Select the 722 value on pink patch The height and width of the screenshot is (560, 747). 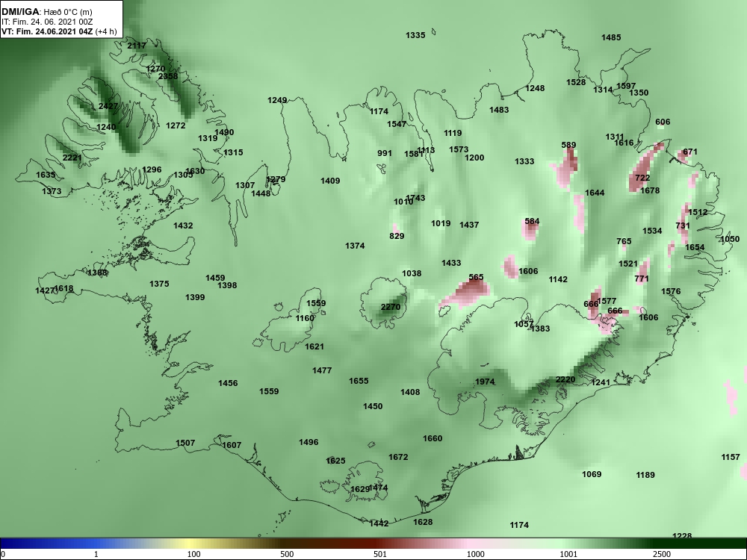[x=642, y=178]
